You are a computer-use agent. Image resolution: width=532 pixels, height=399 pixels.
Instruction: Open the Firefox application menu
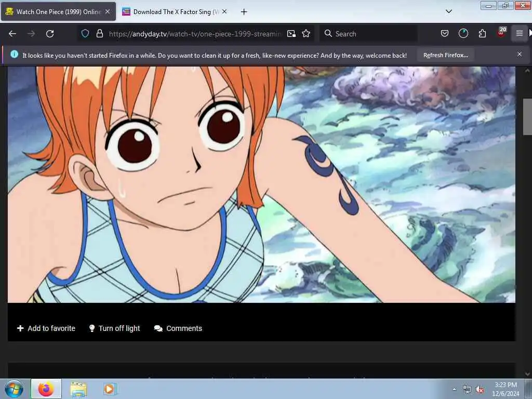click(x=520, y=34)
